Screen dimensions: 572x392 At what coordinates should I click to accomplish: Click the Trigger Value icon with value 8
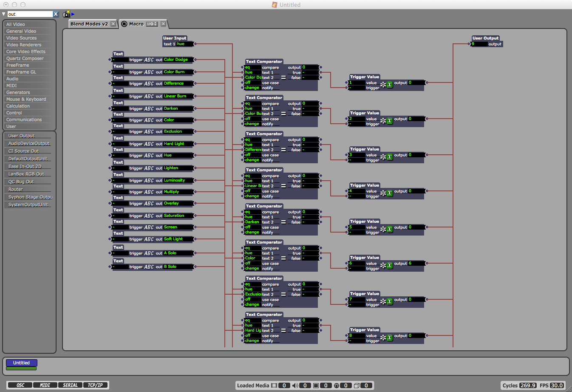tap(386, 338)
